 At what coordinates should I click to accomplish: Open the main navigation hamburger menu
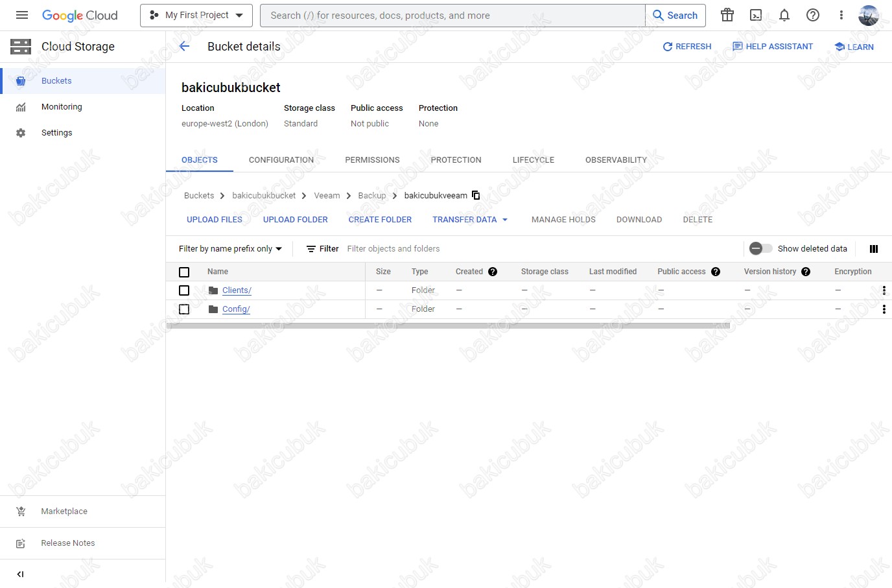pos(22,15)
